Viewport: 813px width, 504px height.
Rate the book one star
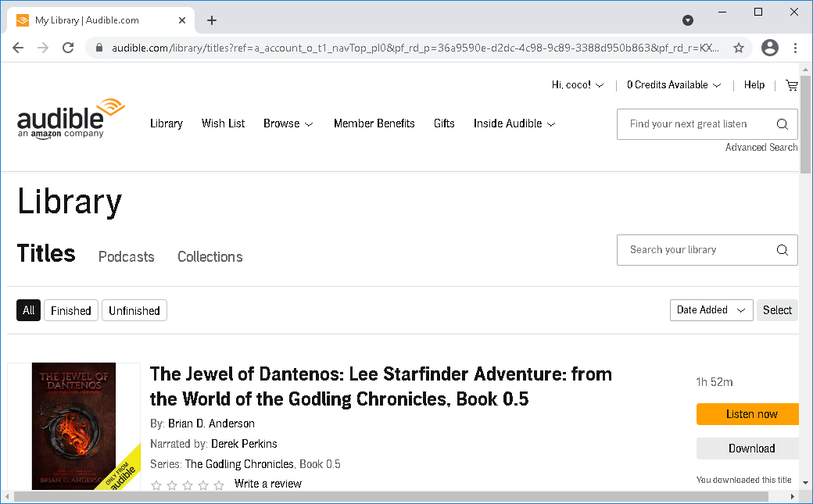tap(156, 485)
